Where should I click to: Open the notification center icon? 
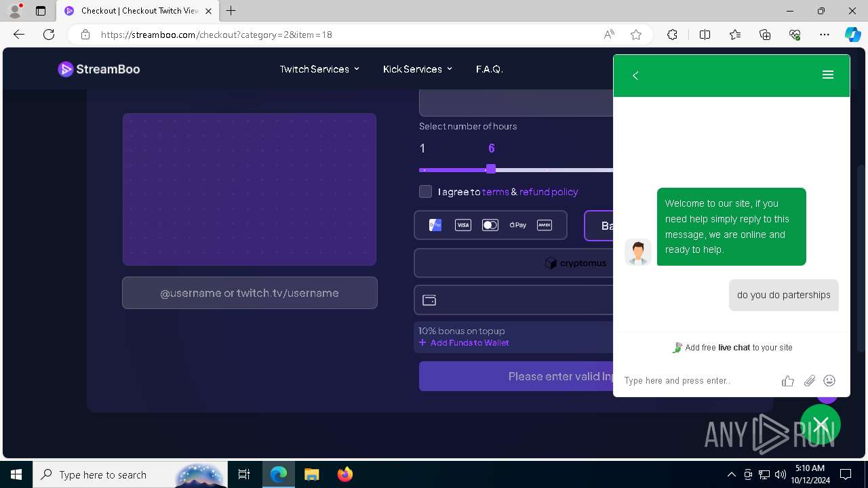(846, 474)
